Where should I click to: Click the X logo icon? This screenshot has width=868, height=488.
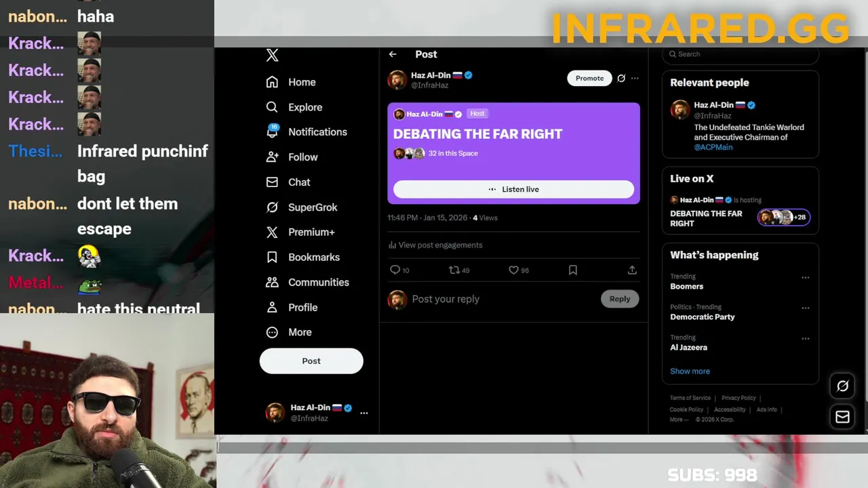pos(272,56)
